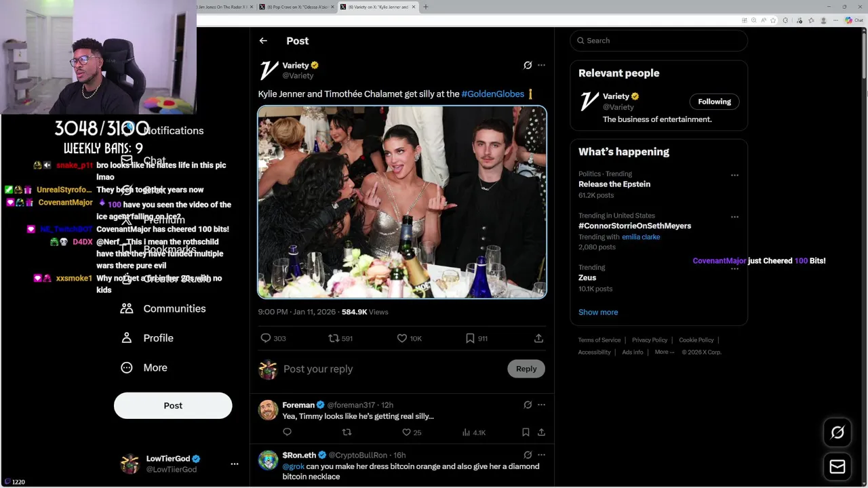View analytics on Foreman's reply, 4.1K
868x488 pixels.
point(473,432)
